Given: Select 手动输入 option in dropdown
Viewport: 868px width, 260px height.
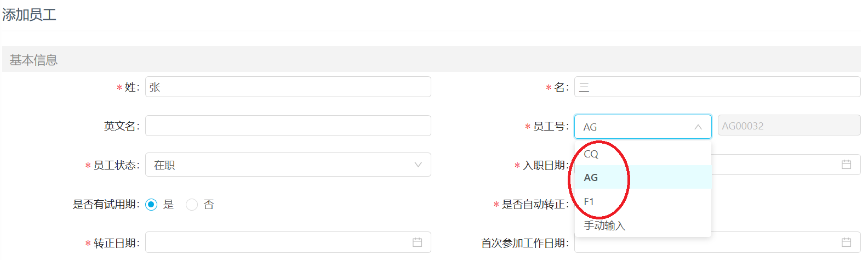Looking at the screenshot, I should [643, 225].
